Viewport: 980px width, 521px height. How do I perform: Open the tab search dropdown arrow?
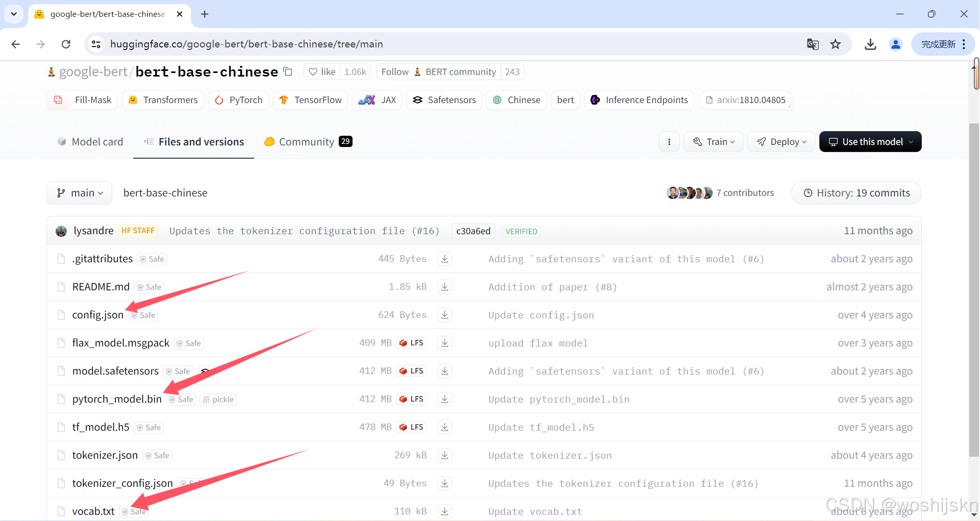pos(14,14)
